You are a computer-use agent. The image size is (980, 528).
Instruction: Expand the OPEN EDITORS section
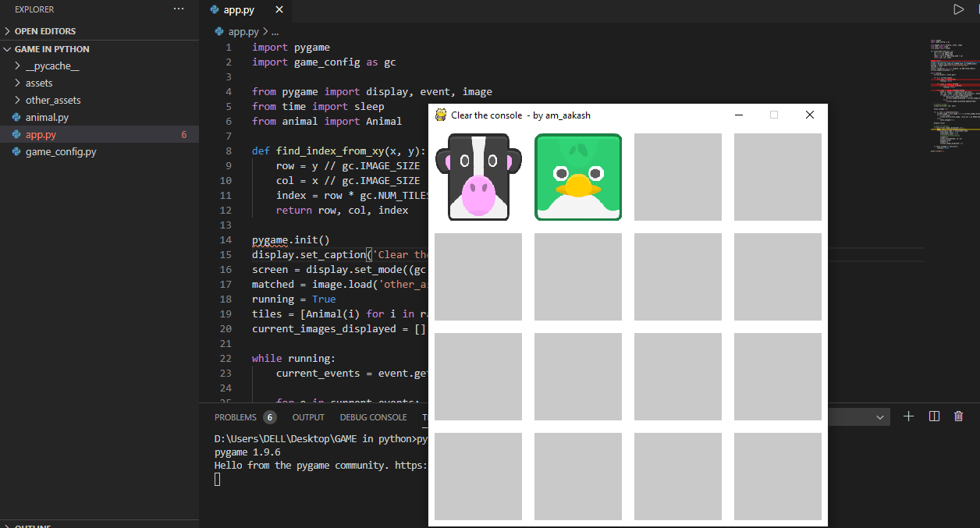point(99,31)
